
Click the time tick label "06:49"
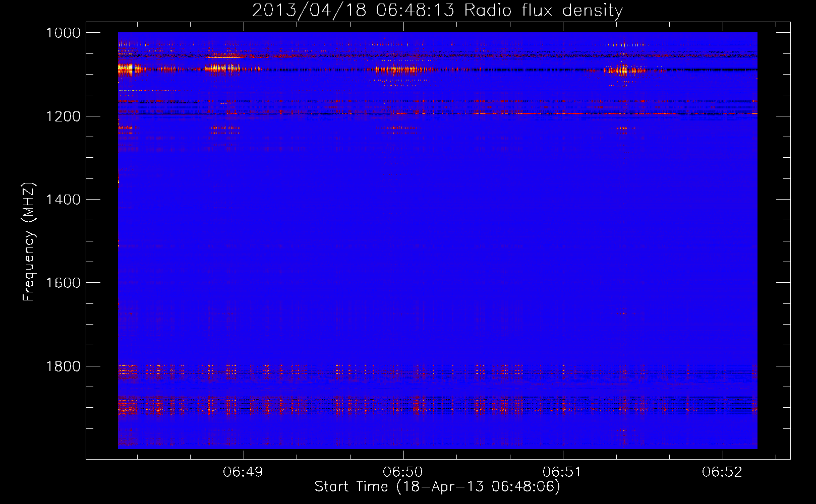click(243, 472)
